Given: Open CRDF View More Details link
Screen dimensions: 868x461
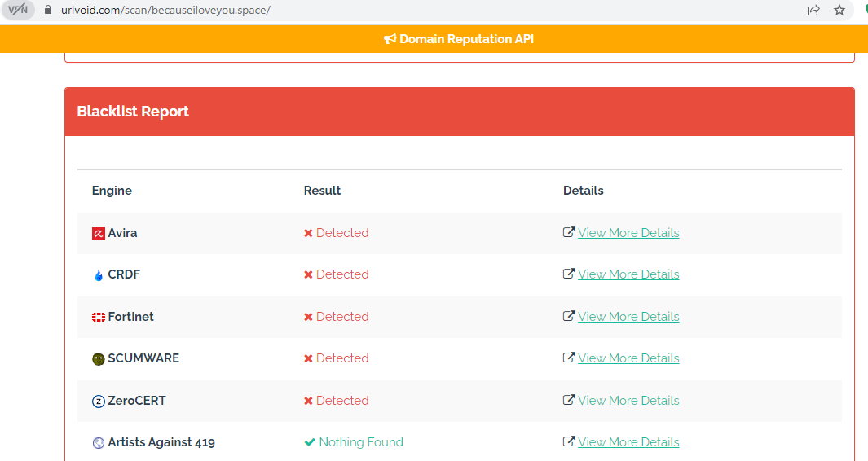Looking at the screenshot, I should (628, 274).
